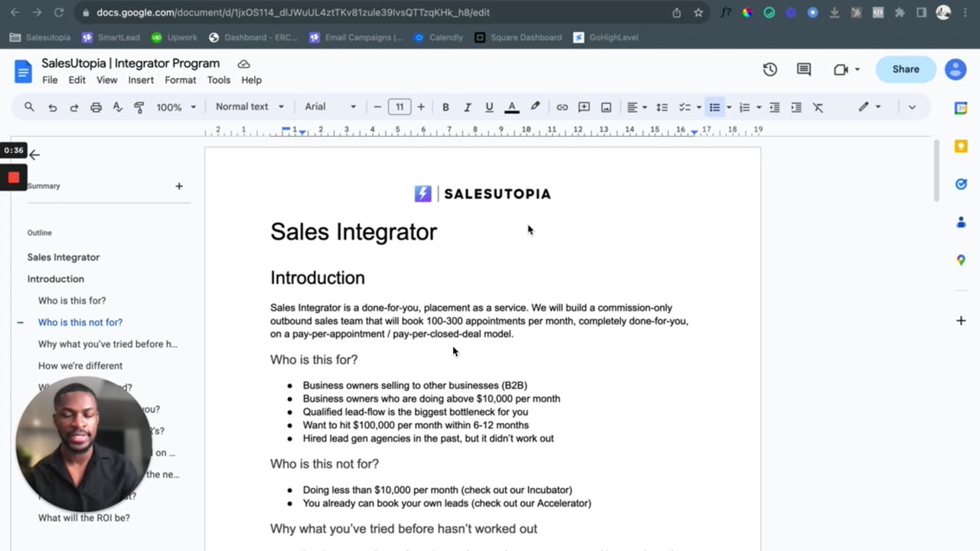Click the Chrome address bar URL
Screen dimensions: 980x551
coord(293,12)
